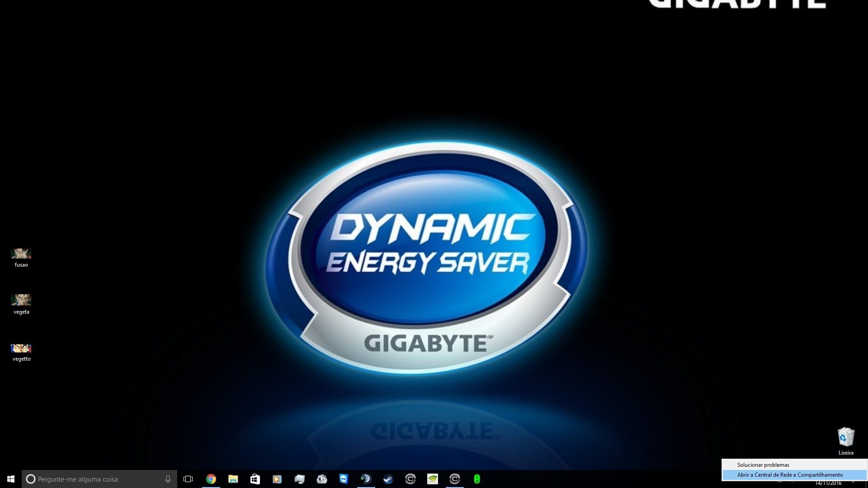Open Task View from taskbar
The height and width of the screenshot is (488, 868).
point(188,479)
